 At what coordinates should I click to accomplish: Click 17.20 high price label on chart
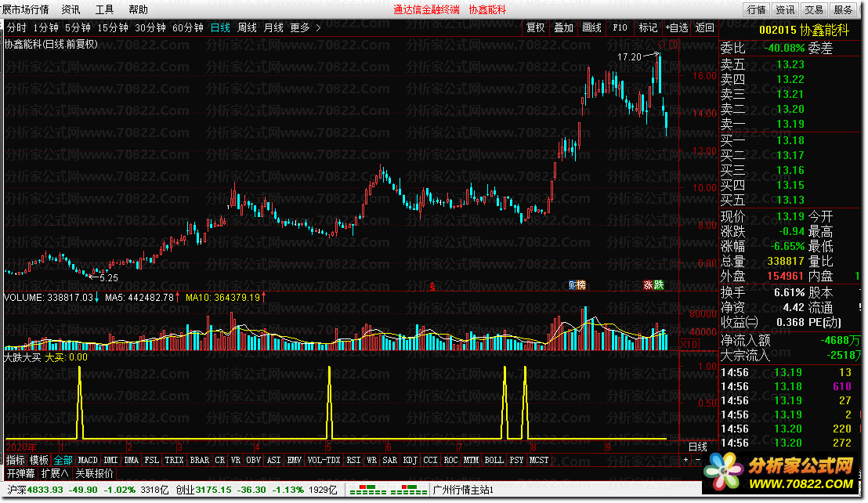click(629, 56)
